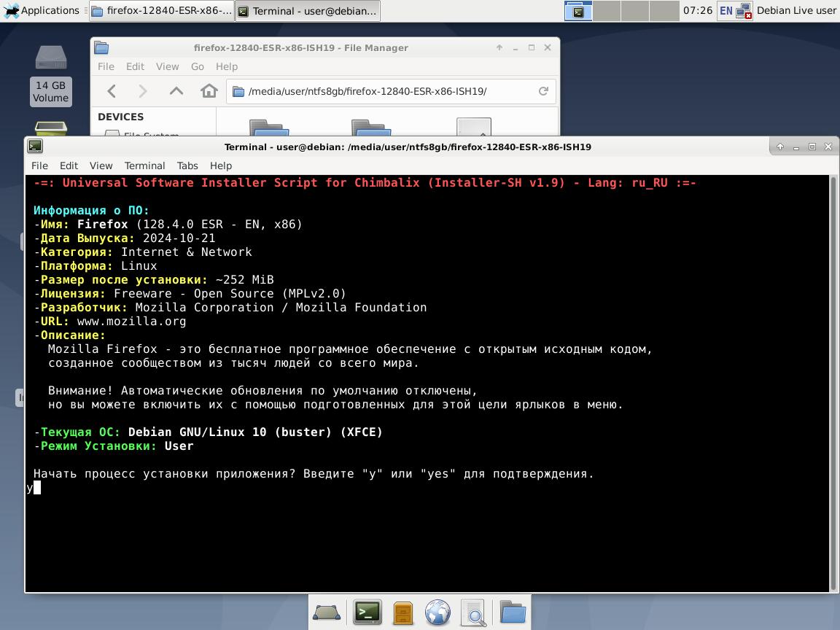
Task: Click the 'Разработчик: Mozilla Corporation' line
Action: click(x=230, y=308)
